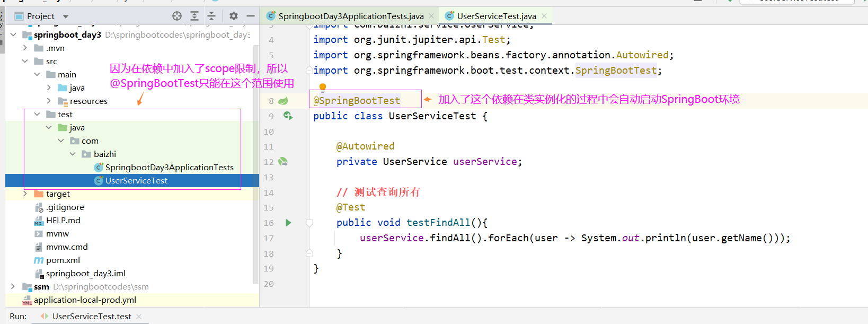Image resolution: width=868 pixels, height=324 pixels.
Task: Click the yellow intention light bulb
Action: [323, 87]
